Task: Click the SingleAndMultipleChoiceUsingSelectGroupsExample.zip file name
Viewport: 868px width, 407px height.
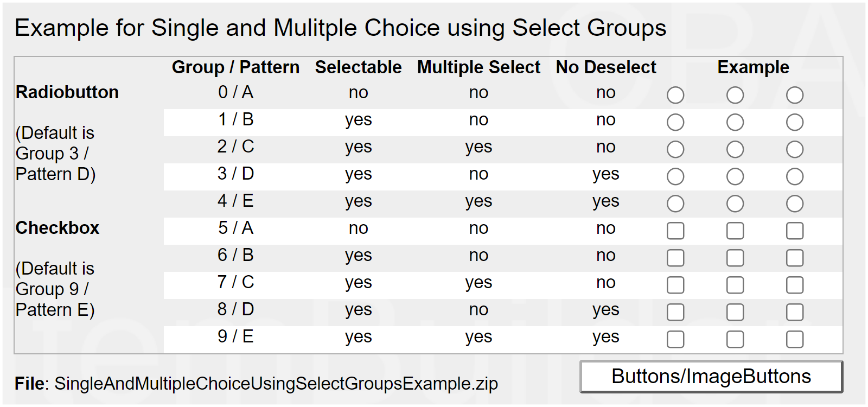Action: (276, 384)
